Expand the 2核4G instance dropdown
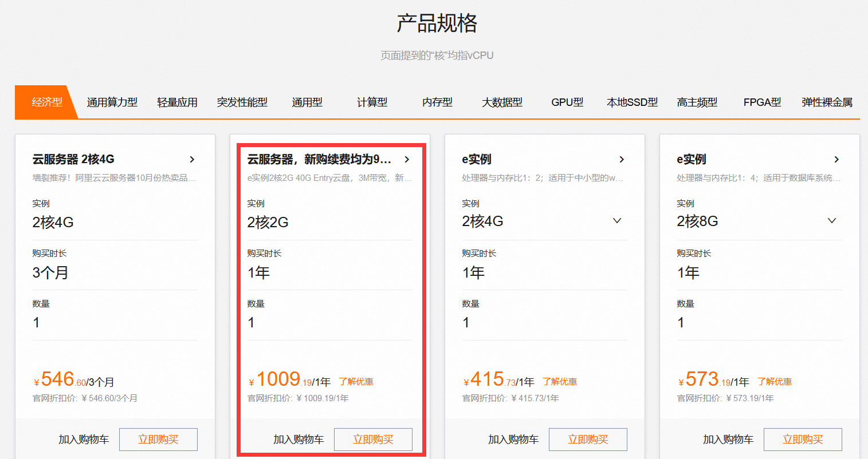Screen dimensions: 868x459 pyautogui.click(x=617, y=221)
